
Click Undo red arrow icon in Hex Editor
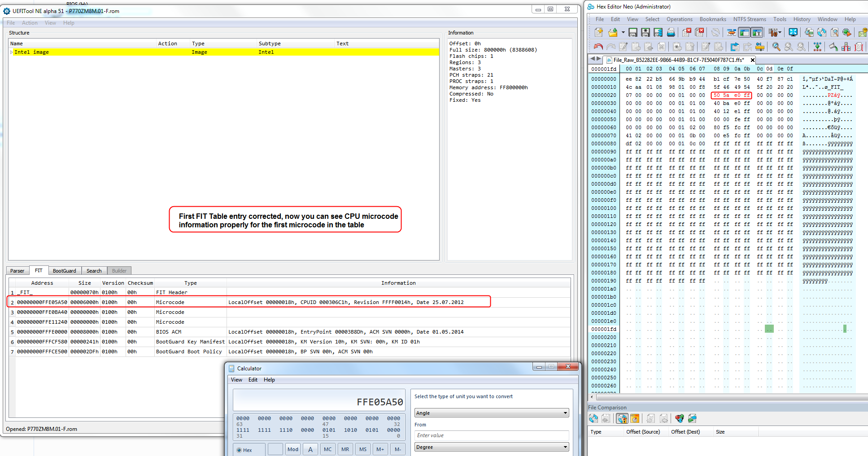point(598,47)
